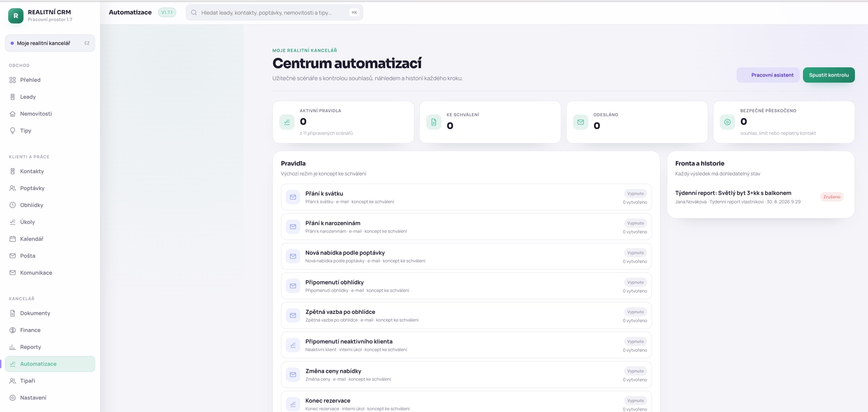868x412 pixels.
Task: Open Úkoly in the sidebar
Action: (50, 222)
